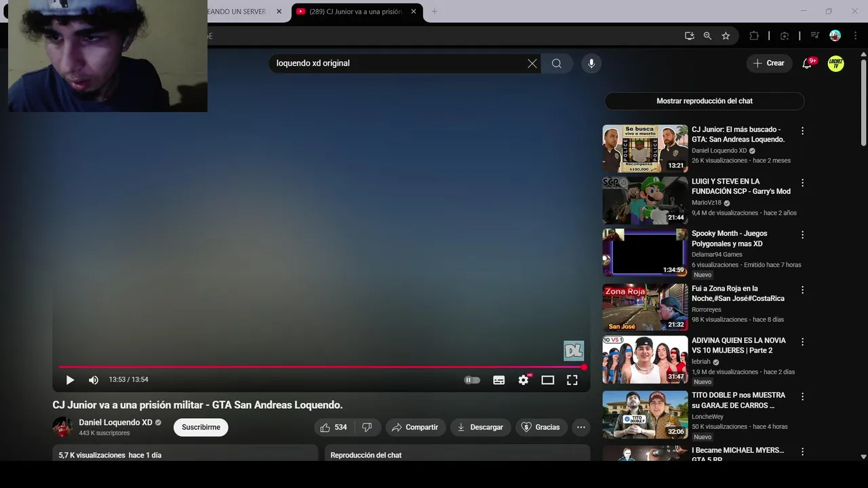Open the Spooky Month stream thumbnail
868x488 pixels.
coord(645,253)
